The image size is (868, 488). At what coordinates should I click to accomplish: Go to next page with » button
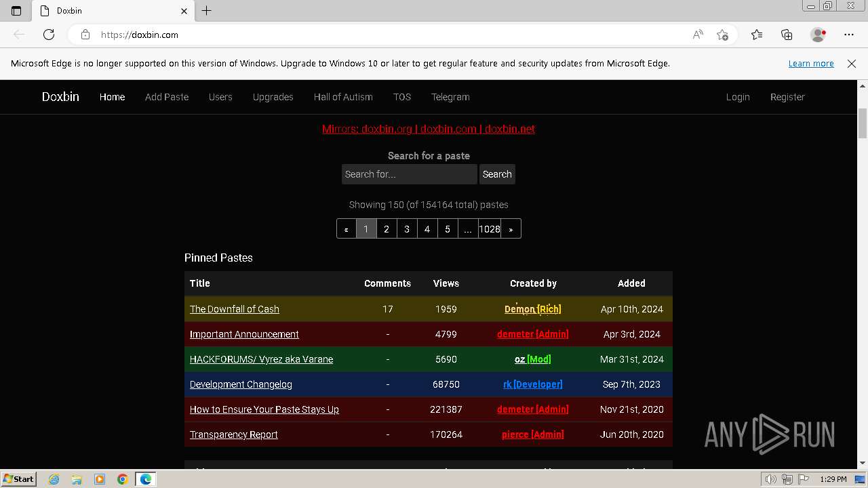click(x=511, y=228)
